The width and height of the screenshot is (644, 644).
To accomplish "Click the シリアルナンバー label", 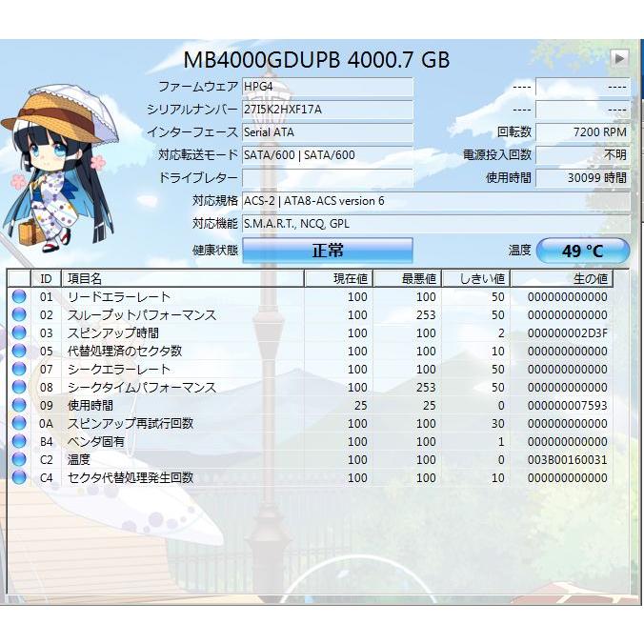I will point(192,110).
